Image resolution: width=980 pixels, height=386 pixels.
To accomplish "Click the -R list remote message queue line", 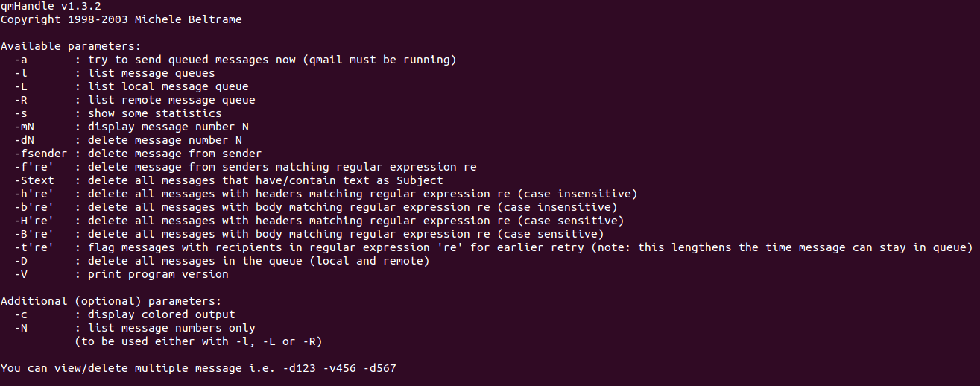I will coord(135,100).
